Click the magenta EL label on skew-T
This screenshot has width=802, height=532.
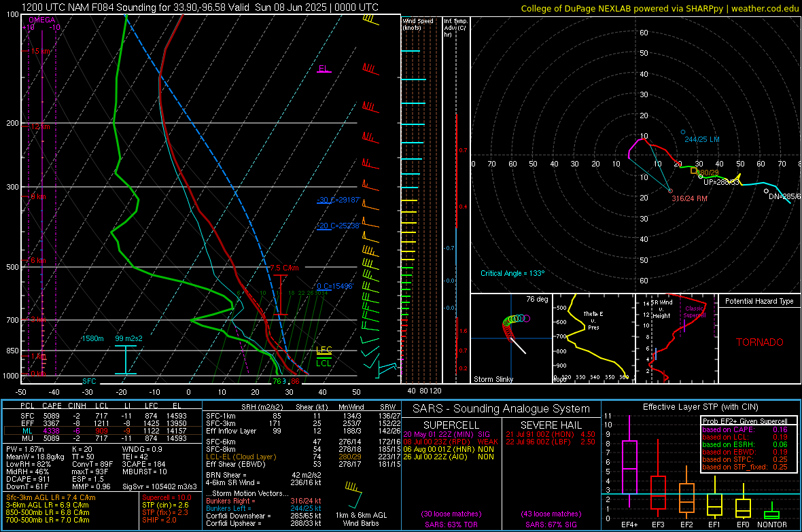[324, 68]
